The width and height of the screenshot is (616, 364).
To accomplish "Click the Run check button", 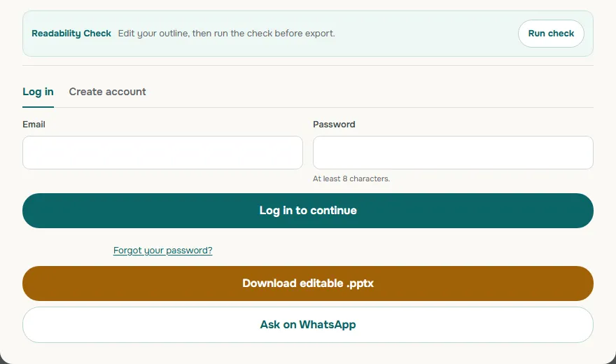I will click(x=551, y=34).
